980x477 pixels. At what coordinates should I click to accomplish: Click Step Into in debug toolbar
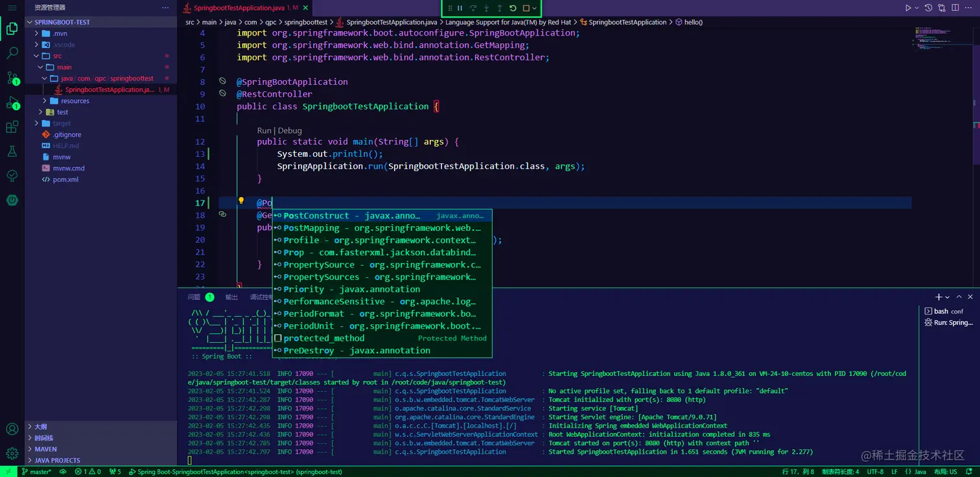coord(486,8)
